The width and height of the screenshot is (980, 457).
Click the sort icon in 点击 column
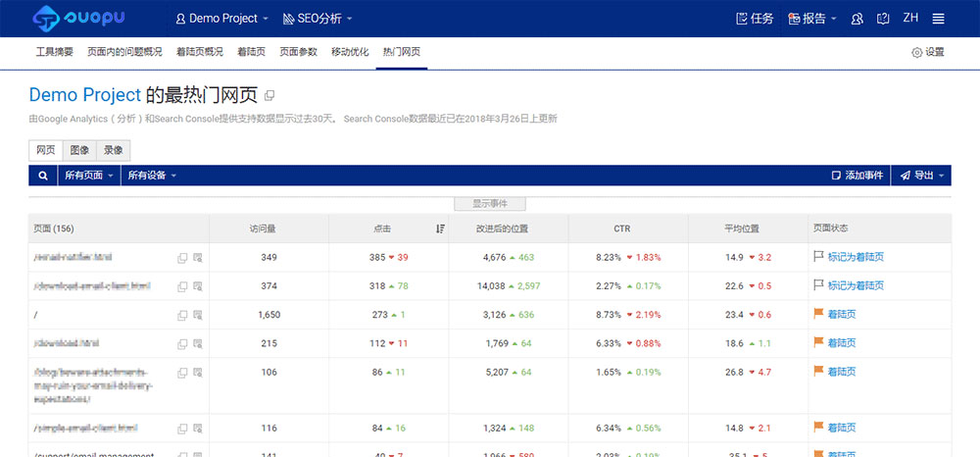click(441, 228)
